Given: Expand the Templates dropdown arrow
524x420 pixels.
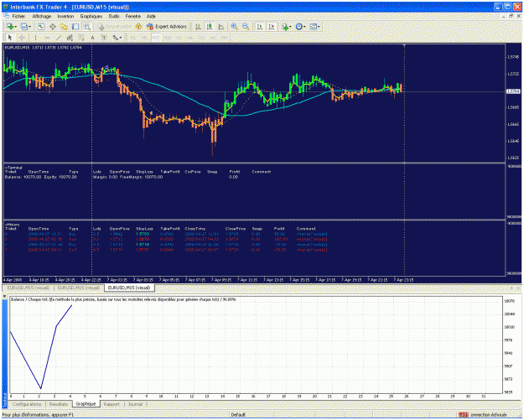Looking at the screenshot, I should click(319, 26).
